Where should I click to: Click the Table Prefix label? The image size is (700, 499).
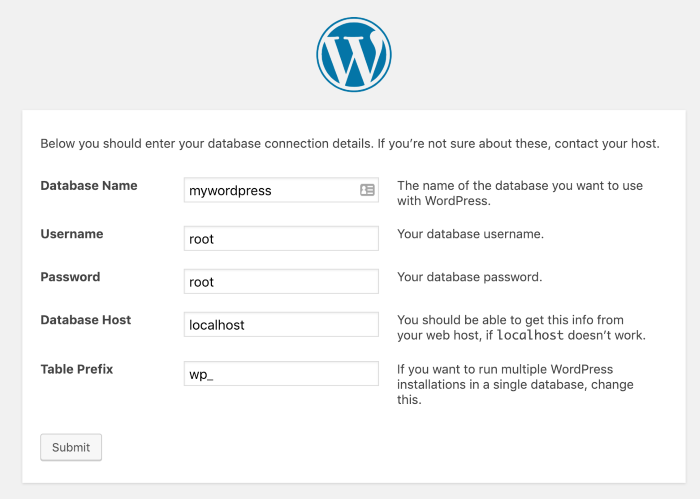[77, 369]
